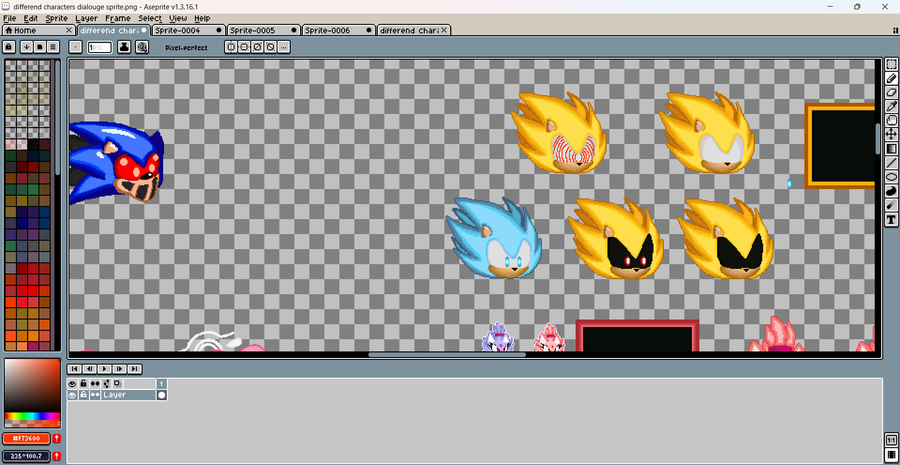
Task: Click the palette sort down-arrow icon
Action: (26, 47)
